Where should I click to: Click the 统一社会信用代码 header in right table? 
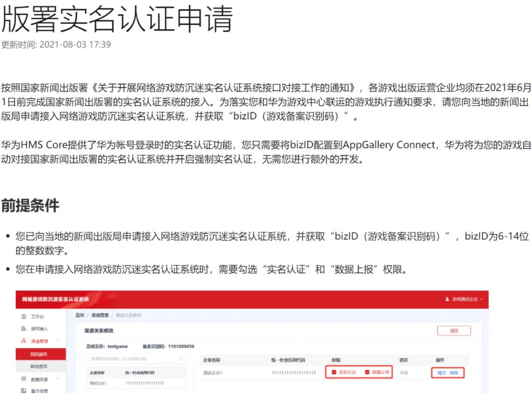(288, 360)
